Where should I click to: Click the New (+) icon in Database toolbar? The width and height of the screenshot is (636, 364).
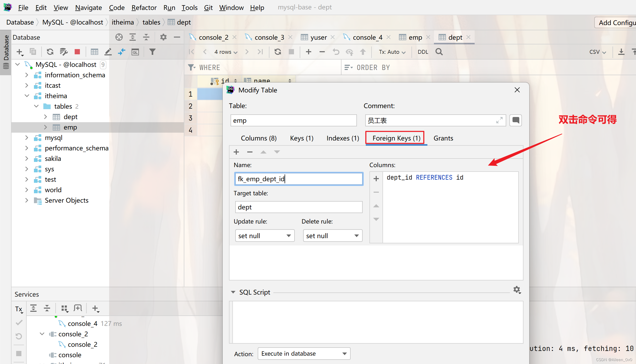tap(20, 52)
